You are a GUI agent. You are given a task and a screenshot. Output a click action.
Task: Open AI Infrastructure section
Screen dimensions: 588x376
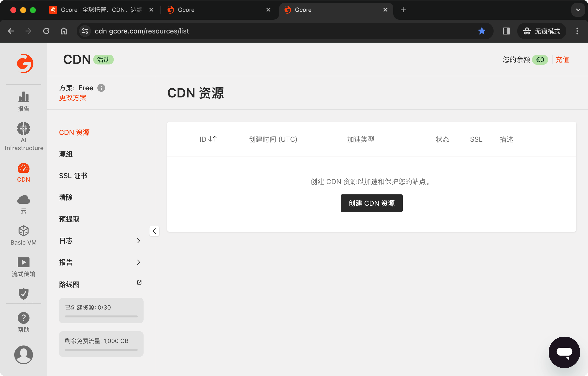click(x=24, y=137)
